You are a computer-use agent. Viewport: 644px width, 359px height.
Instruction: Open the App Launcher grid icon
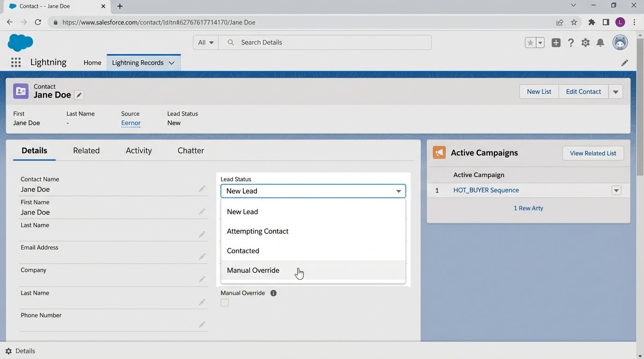click(15, 63)
